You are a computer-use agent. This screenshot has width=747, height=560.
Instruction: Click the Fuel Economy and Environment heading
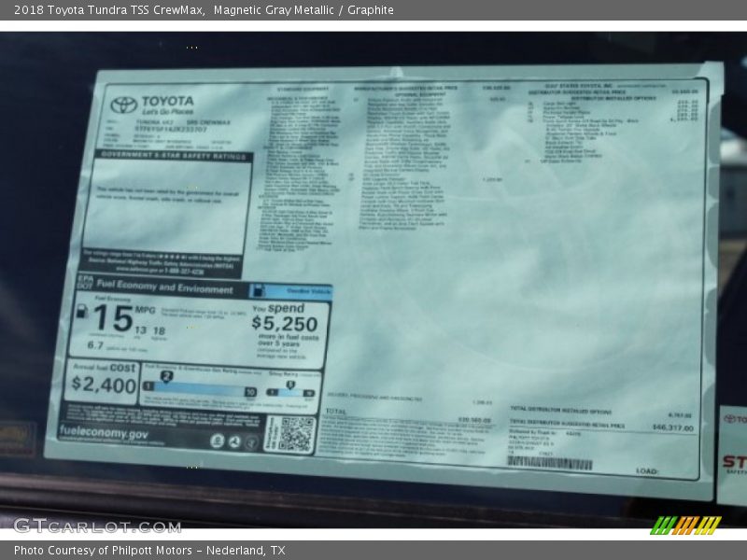[165, 287]
